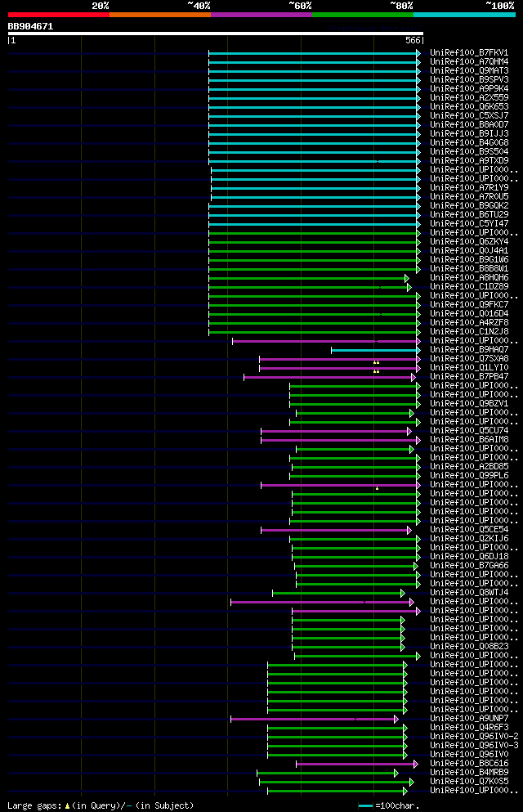
Task: Click the UniRef100_C1N2J8 label
Action: [469, 331]
